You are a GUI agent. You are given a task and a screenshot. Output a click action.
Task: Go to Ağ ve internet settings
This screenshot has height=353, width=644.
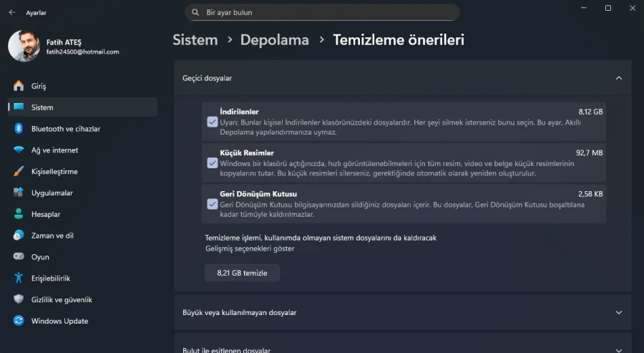tap(82, 150)
